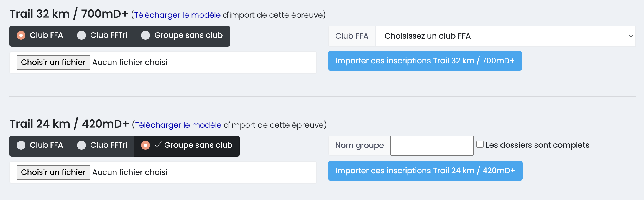Focus the Nom groupe text field
Viewport: 644px width, 200px height.
[x=432, y=146]
